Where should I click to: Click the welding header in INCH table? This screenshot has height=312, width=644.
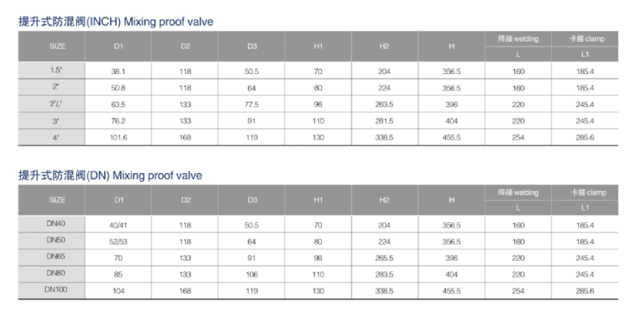(x=518, y=39)
